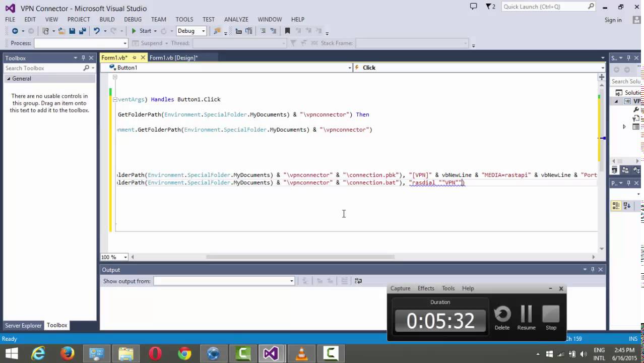Expand the Form node in Solution Explorer tree
This screenshot has height=363, width=644.
(x=624, y=127)
